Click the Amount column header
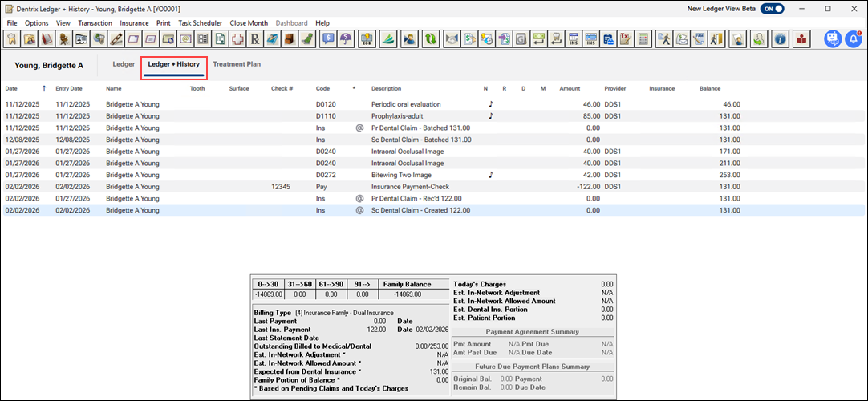The image size is (868, 401). pos(570,88)
